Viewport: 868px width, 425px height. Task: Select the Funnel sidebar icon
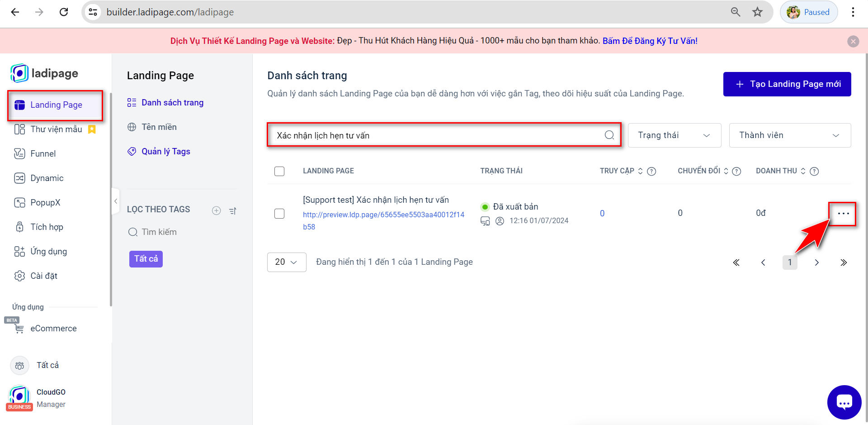(20, 153)
